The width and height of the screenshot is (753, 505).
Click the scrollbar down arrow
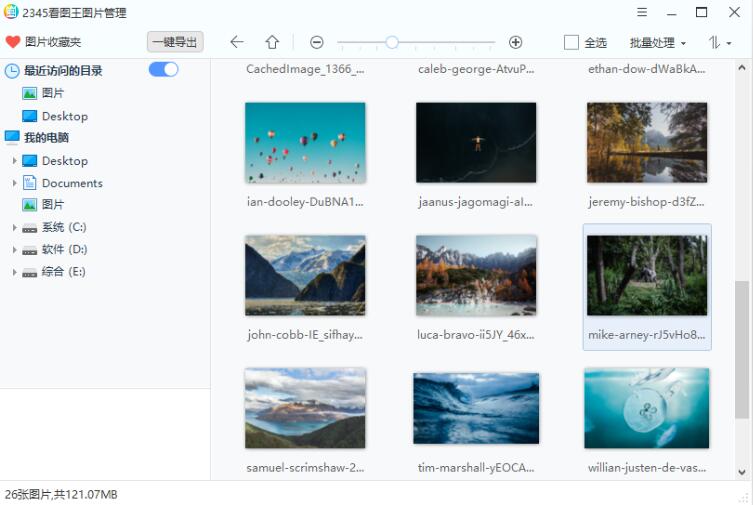741,472
